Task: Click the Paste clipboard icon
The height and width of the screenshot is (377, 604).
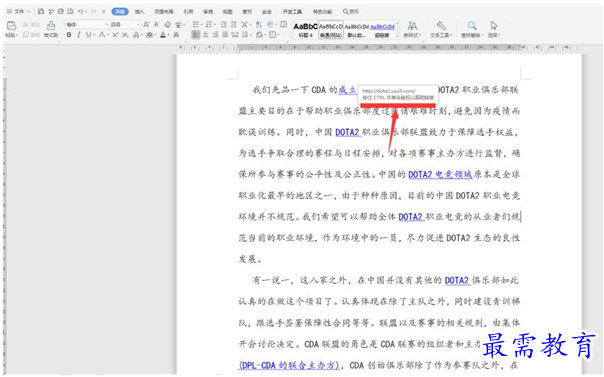Action: 12,26
